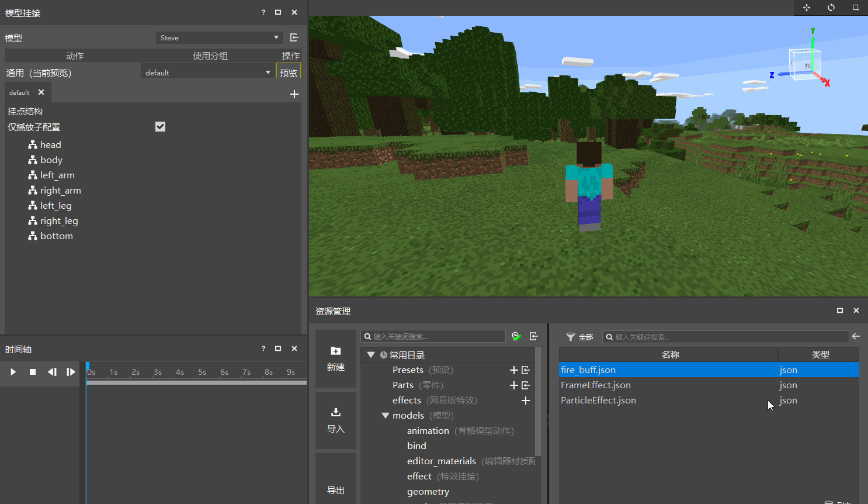
Task: Select the right_leg bone
Action: [x=59, y=220]
